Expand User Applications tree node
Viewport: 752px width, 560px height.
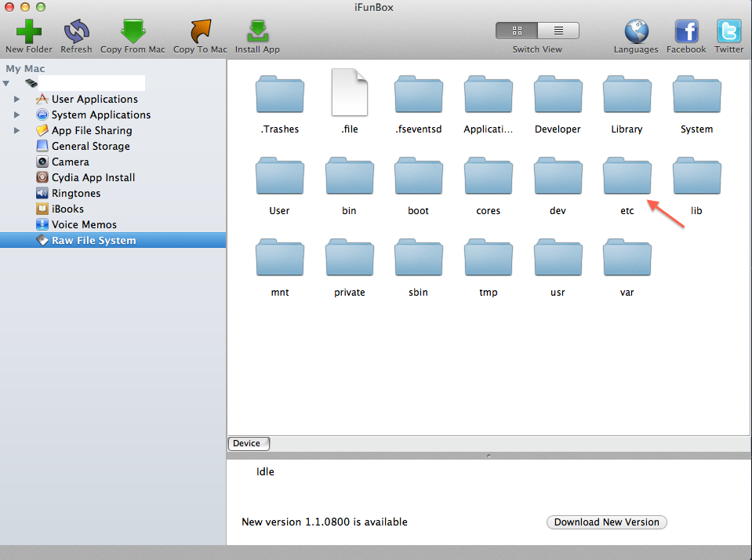click(16, 100)
